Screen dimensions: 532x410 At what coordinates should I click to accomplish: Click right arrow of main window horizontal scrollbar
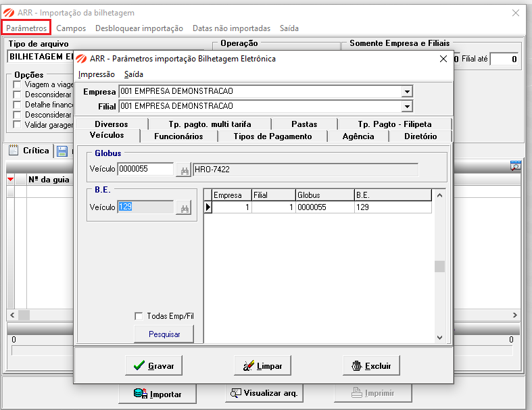click(x=515, y=315)
